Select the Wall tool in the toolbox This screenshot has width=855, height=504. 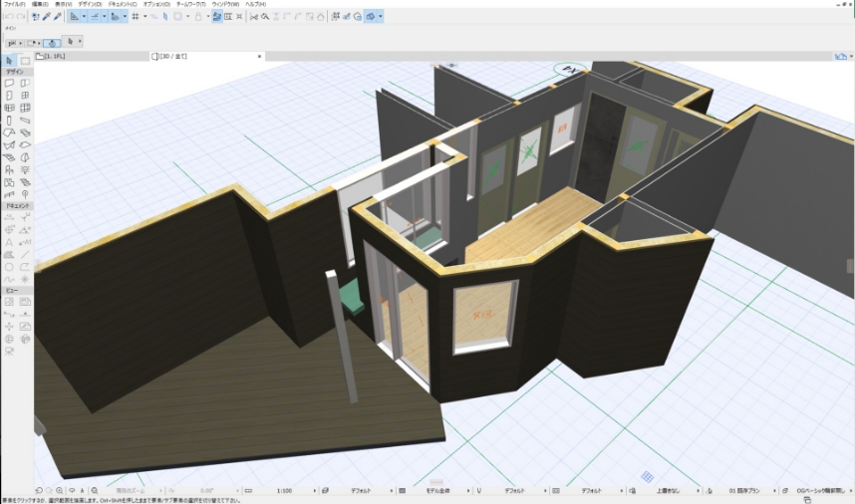pos(10,84)
